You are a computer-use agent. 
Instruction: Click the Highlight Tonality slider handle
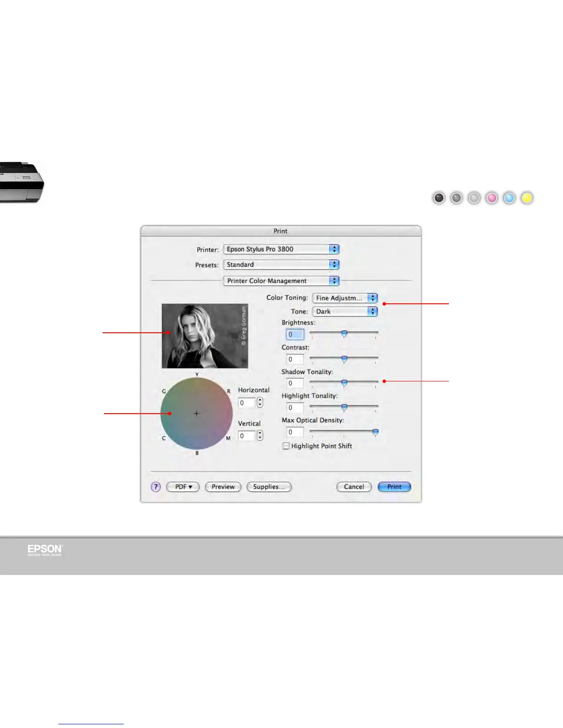pyautogui.click(x=344, y=407)
